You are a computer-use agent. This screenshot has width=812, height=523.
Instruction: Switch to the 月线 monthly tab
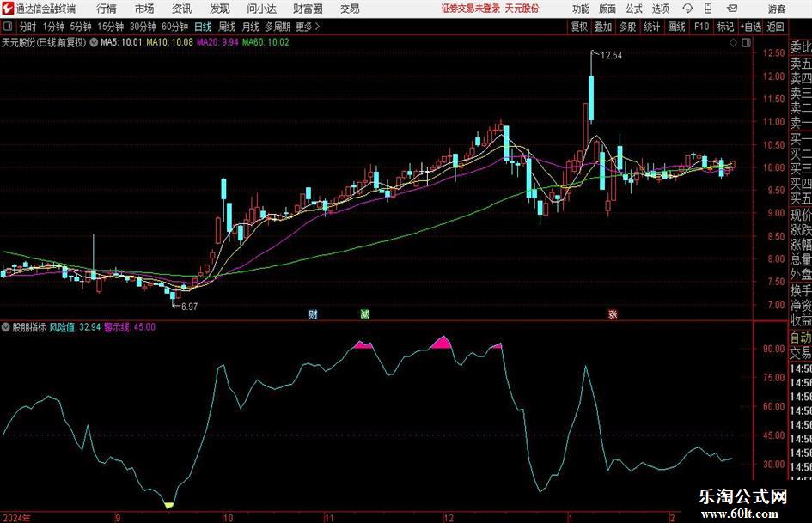251,27
